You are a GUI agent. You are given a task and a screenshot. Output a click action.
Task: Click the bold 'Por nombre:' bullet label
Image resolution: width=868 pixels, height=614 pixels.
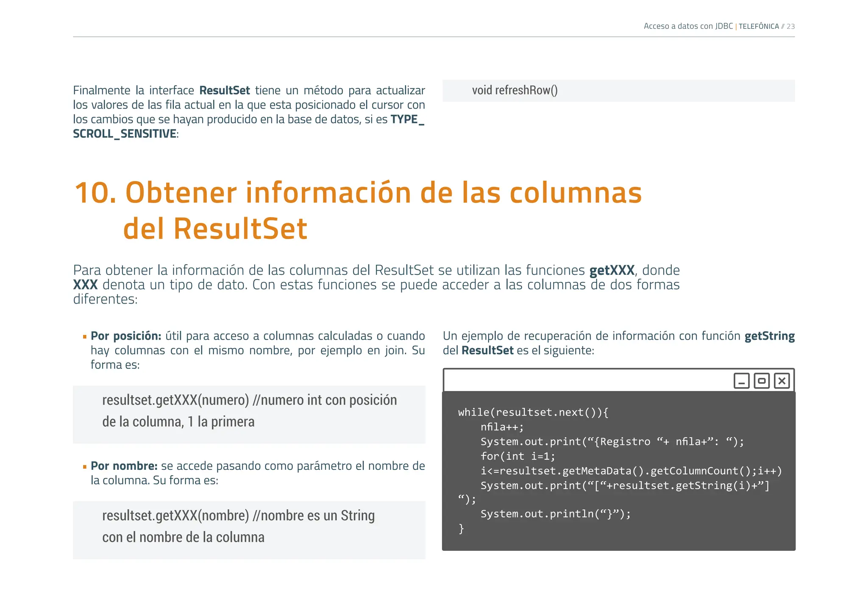pos(124,466)
